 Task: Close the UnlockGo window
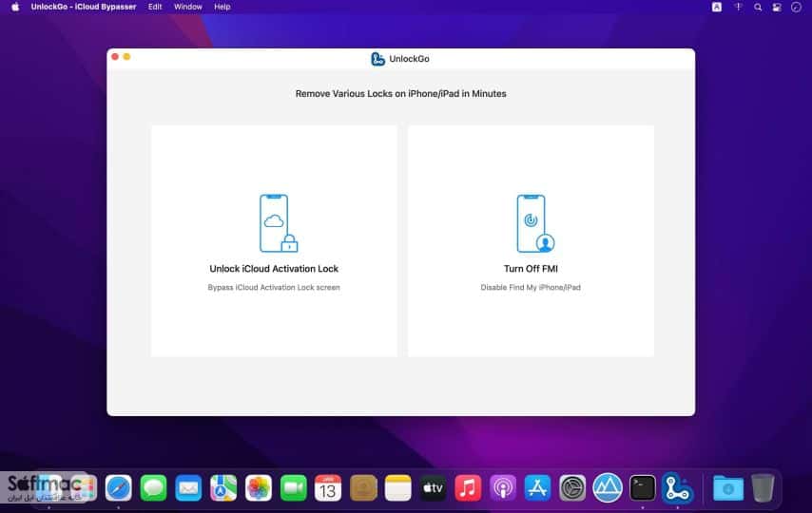tap(115, 56)
